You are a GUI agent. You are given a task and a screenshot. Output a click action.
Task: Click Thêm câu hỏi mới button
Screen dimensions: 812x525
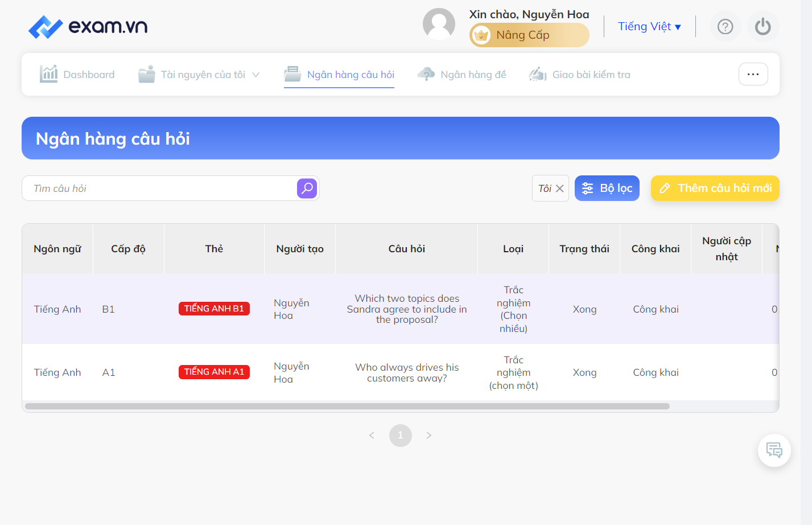point(715,188)
